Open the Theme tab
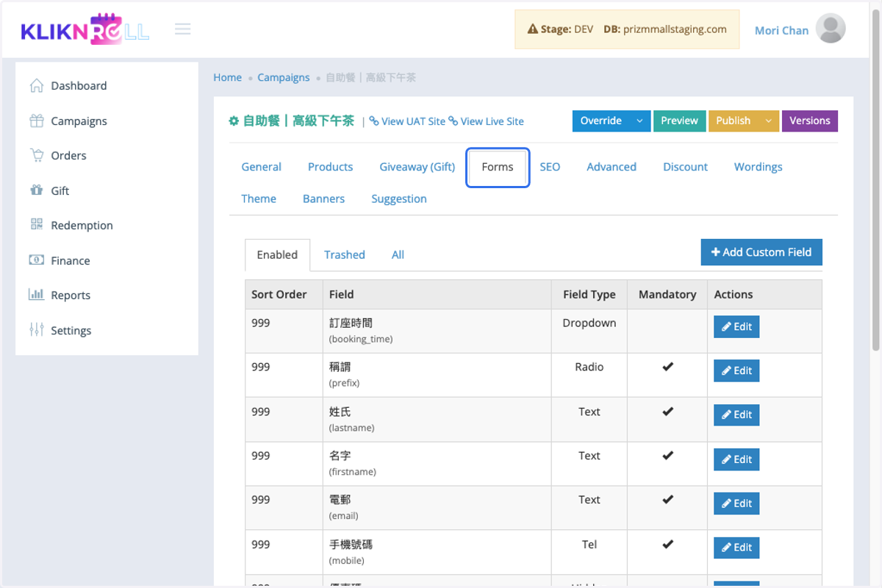Viewport: 882px width, 588px height. click(259, 198)
